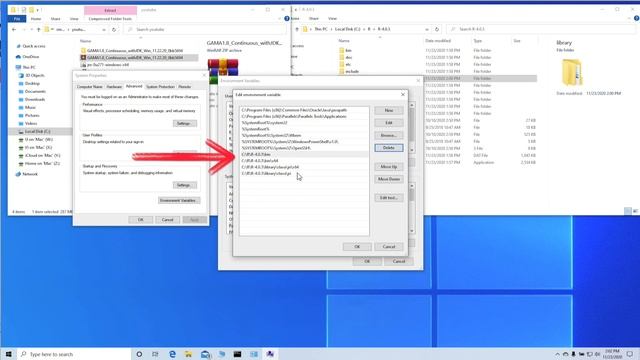Open the Home ribbon tab in left Explorer

[x=36, y=19]
